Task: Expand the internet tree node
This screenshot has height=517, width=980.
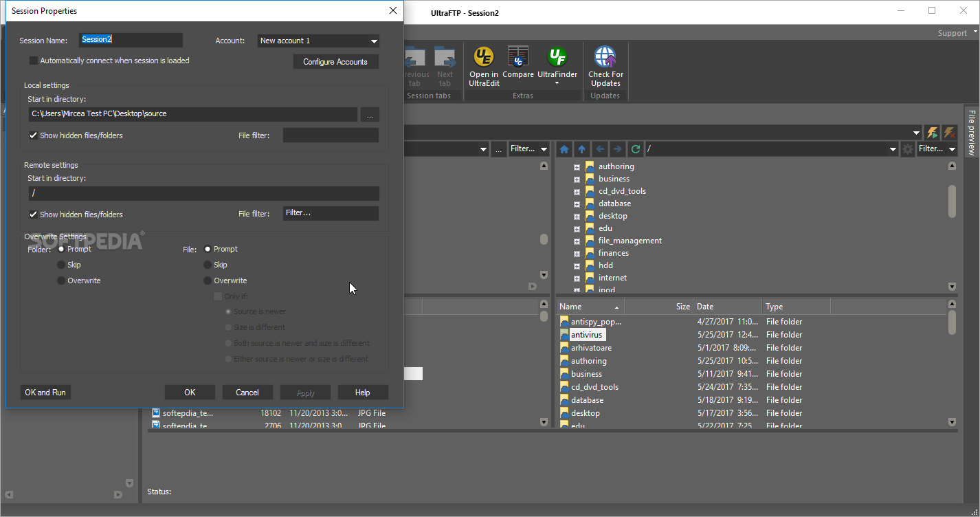Action: (x=577, y=278)
